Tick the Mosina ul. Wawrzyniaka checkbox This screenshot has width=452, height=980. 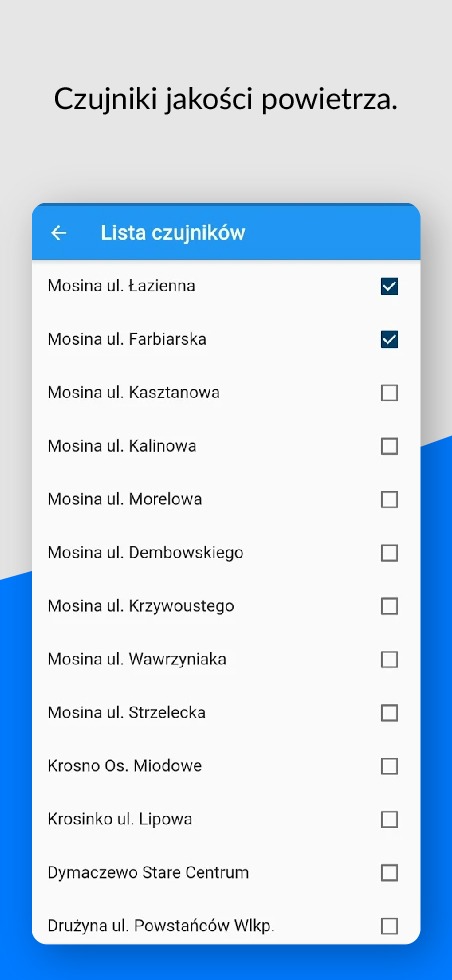(x=389, y=659)
